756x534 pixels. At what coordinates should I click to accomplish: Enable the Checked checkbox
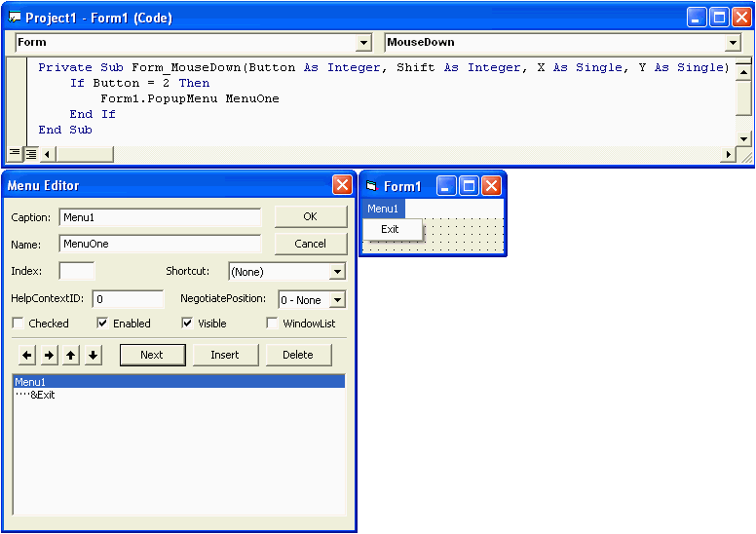[x=18, y=324]
